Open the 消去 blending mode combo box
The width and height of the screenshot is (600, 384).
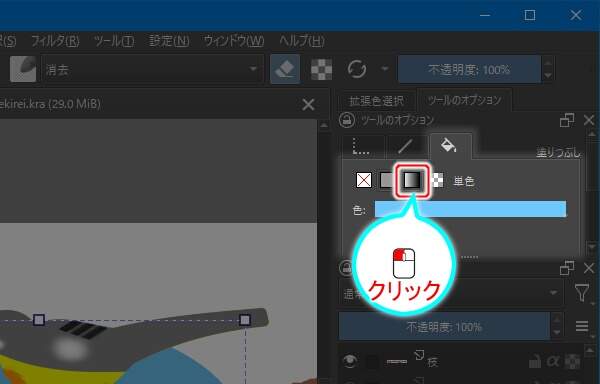(153, 69)
